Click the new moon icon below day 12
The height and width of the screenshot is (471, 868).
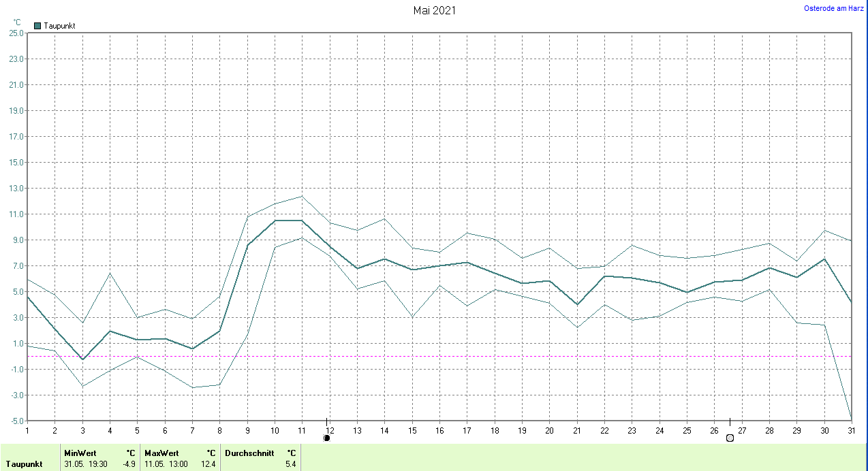tap(327, 438)
